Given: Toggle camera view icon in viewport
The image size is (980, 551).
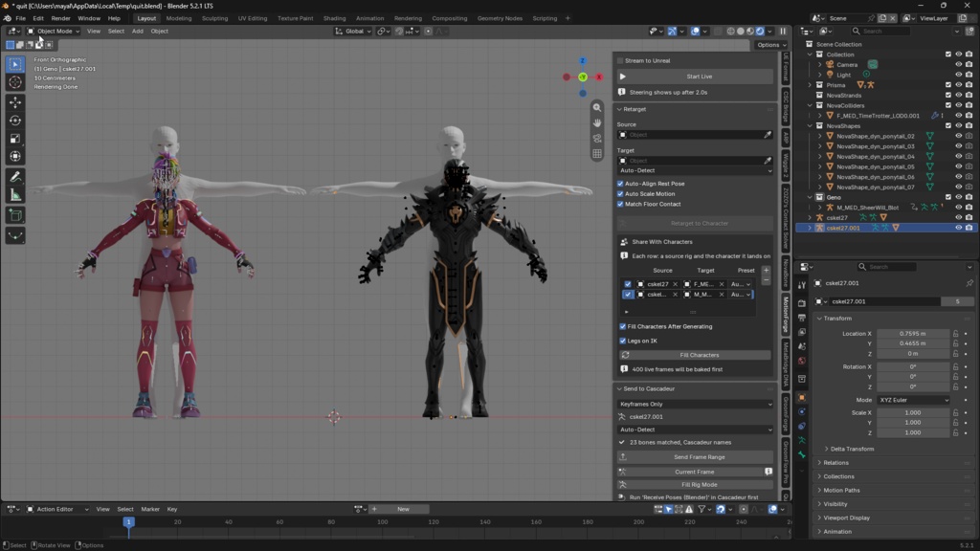Looking at the screenshot, I should 597,138.
